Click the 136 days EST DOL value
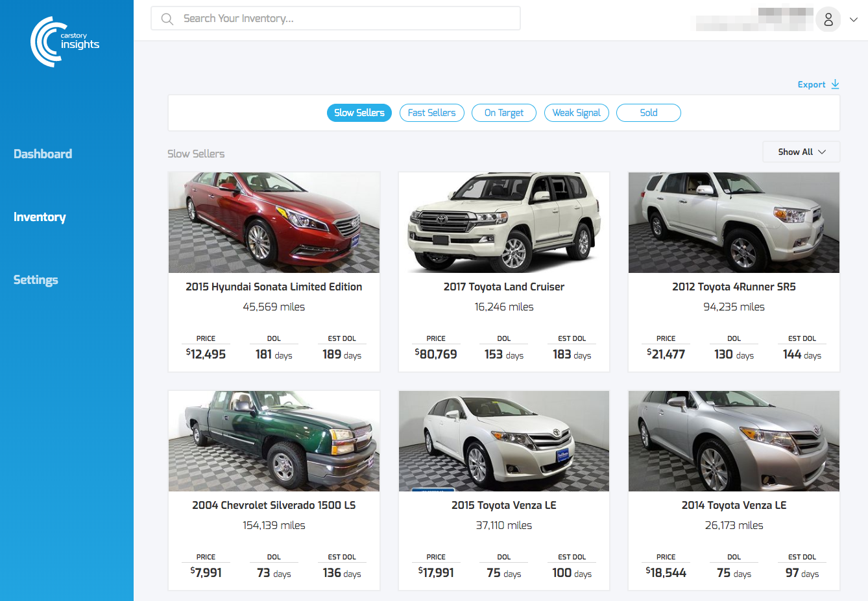 [x=342, y=573]
